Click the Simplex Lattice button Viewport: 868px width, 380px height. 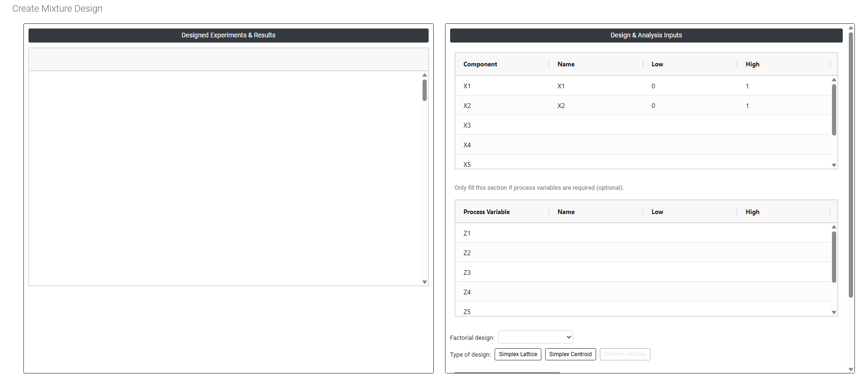(518, 354)
